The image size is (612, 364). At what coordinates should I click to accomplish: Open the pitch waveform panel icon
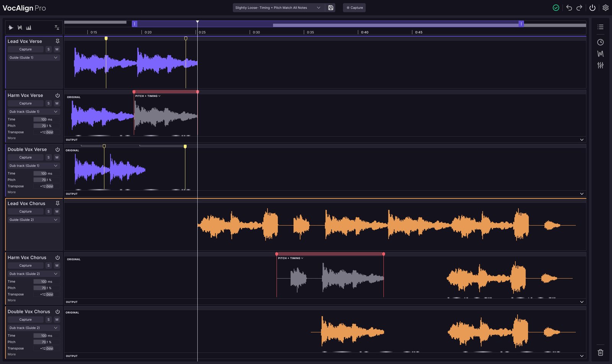(601, 54)
